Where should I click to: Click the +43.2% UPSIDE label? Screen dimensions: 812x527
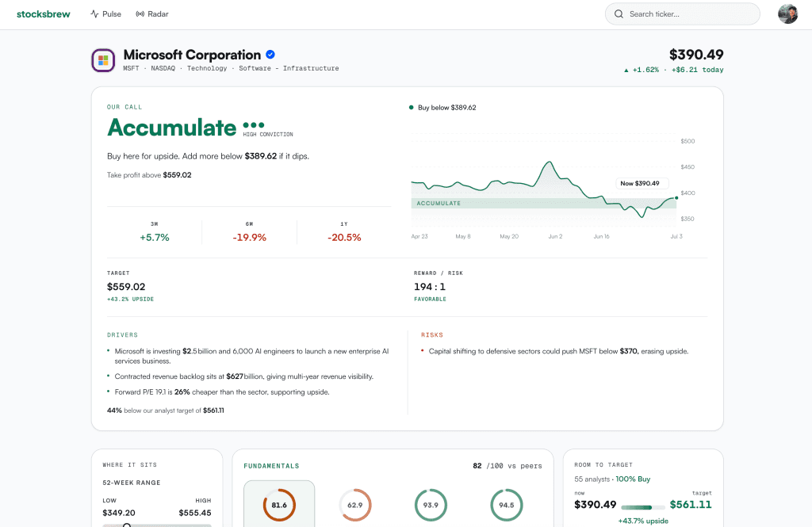click(x=131, y=300)
